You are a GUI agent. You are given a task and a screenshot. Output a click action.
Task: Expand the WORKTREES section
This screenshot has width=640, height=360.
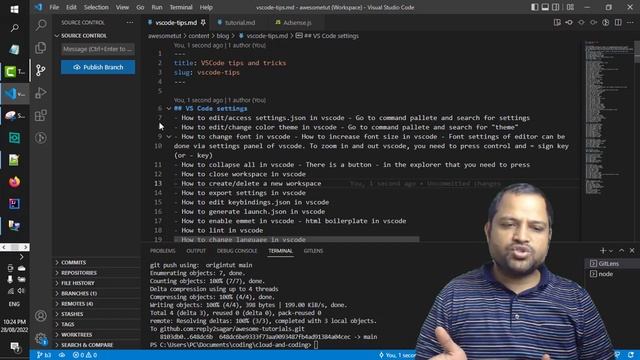click(97, 335)
